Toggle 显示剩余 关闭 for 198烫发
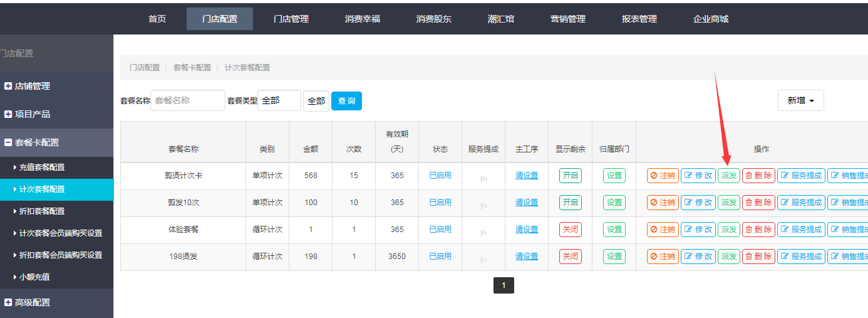Screen dimensions: 868x318 pos(570,257)
